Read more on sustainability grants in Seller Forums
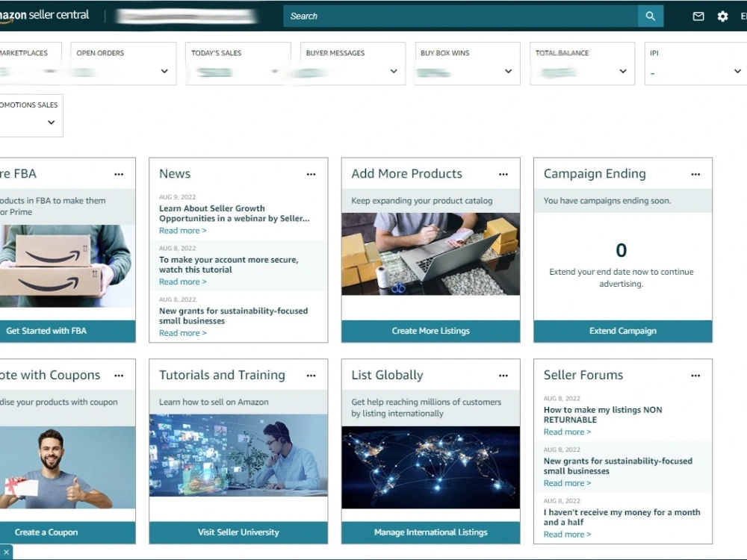 (568, 483)
